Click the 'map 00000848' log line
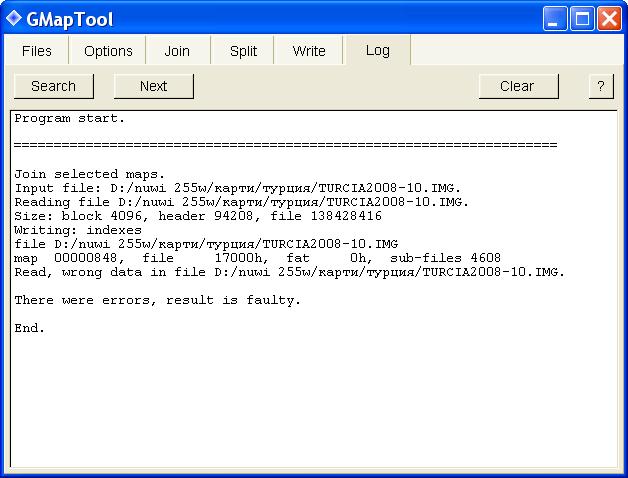 pos(258,258)
